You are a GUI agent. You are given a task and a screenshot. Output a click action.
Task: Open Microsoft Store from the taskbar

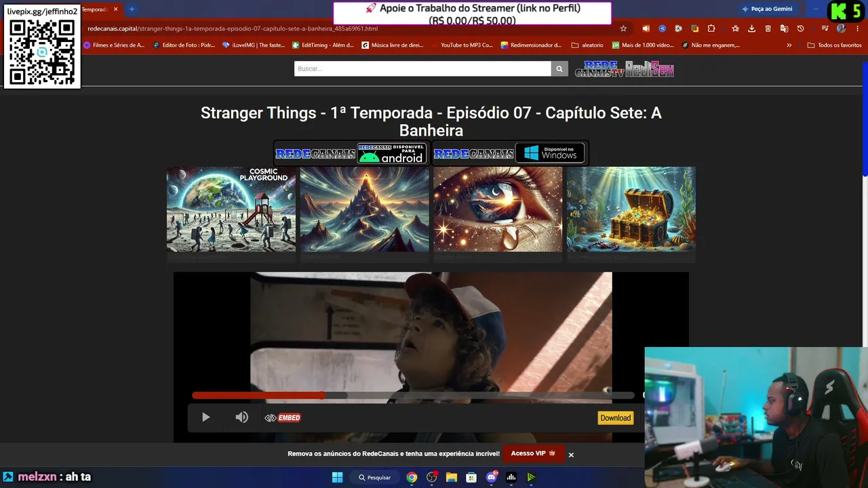click(x=471, y=477)
